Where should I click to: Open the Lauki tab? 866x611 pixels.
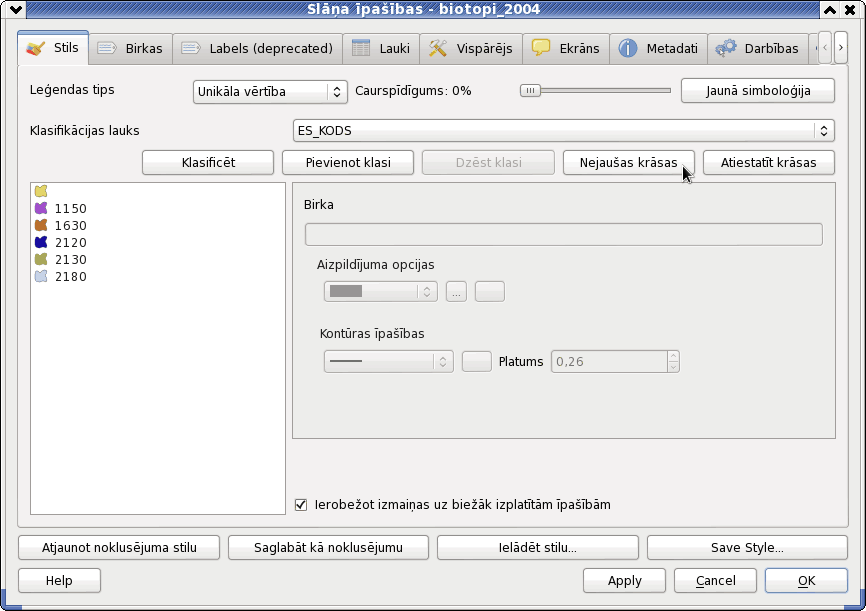[381, 49]
